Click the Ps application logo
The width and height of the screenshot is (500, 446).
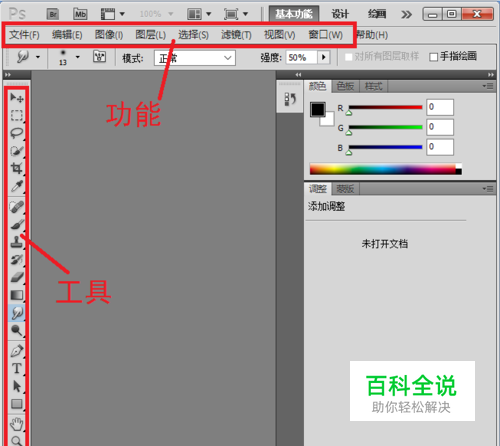click(x=17, y=14)
